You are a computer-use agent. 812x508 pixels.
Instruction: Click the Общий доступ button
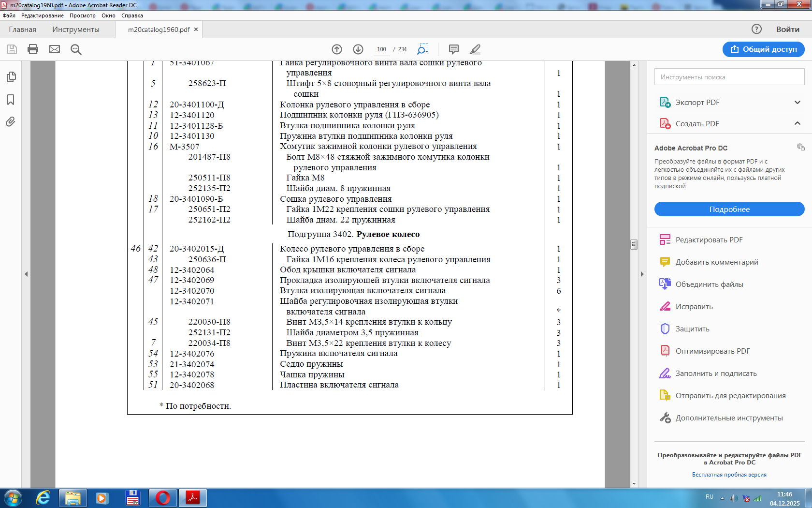763,49
